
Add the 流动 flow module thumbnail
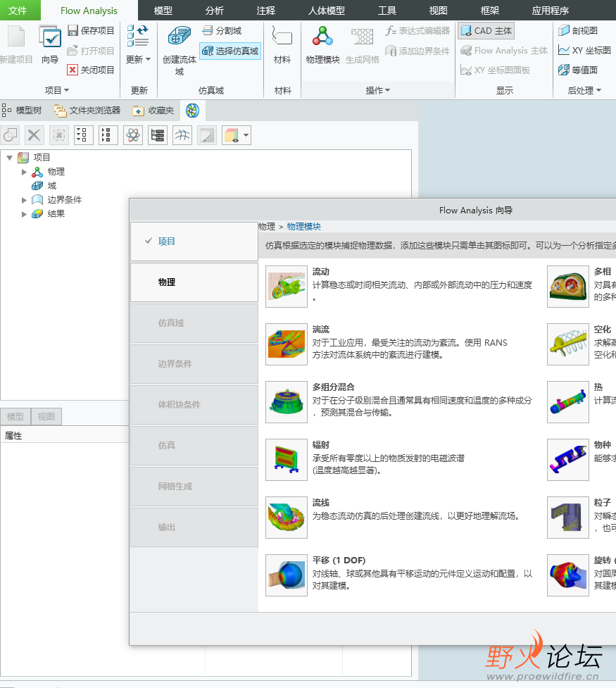point(287,287)
